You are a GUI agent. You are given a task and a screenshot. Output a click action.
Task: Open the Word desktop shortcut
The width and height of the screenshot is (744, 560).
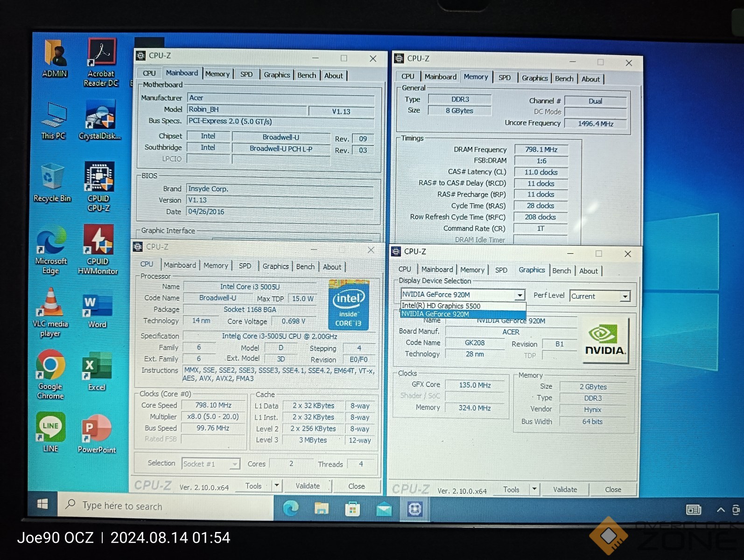point(97,311)
